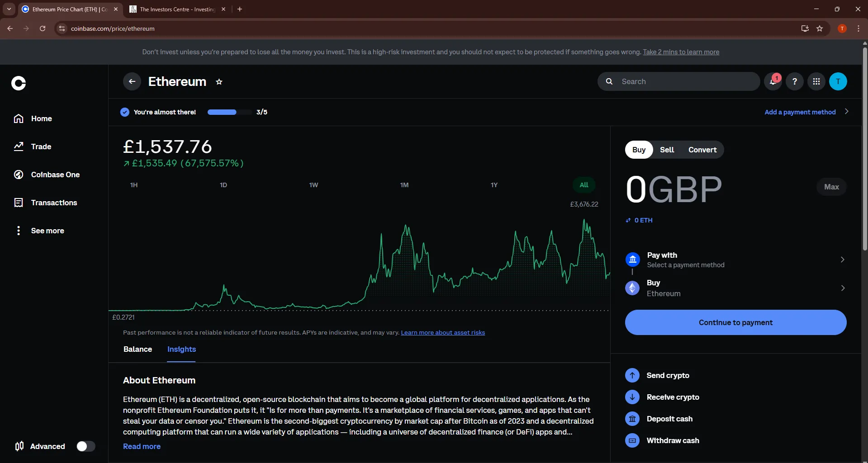Toggle the Advanced mode switch
868x463 pixels.
(x=85, y=446)
